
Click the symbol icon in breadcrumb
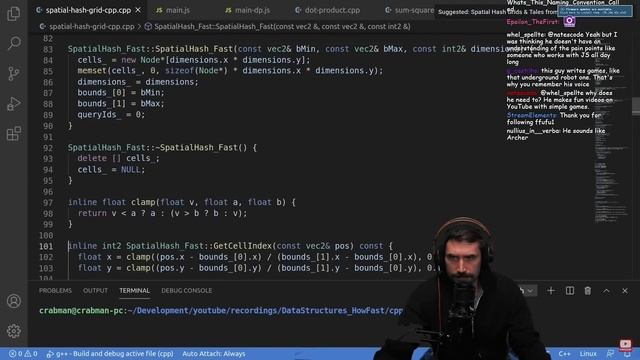pyautogui.click(x=148, y=27)
